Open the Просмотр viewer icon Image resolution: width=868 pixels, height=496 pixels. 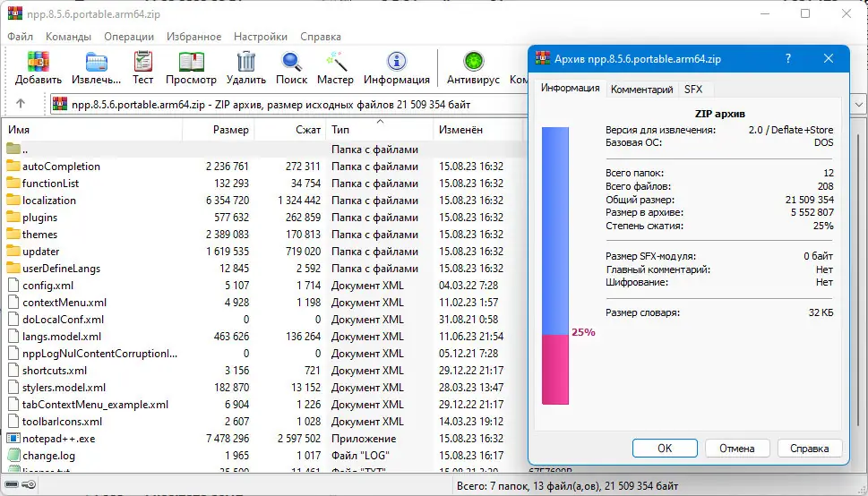point(191,62)
